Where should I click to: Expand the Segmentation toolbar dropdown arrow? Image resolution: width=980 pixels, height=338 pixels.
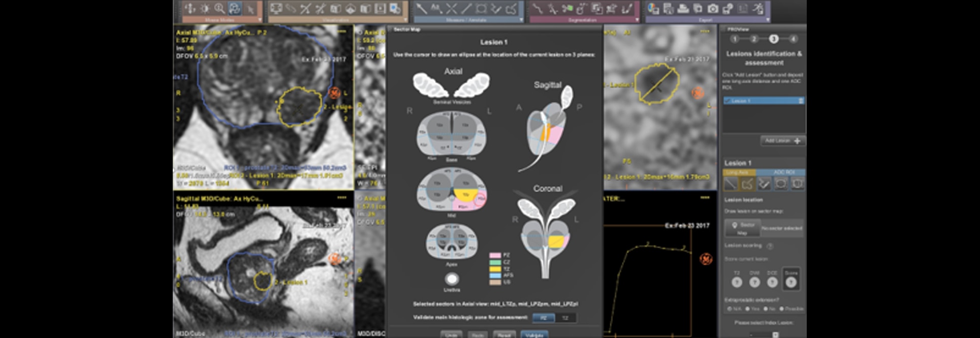637,20
